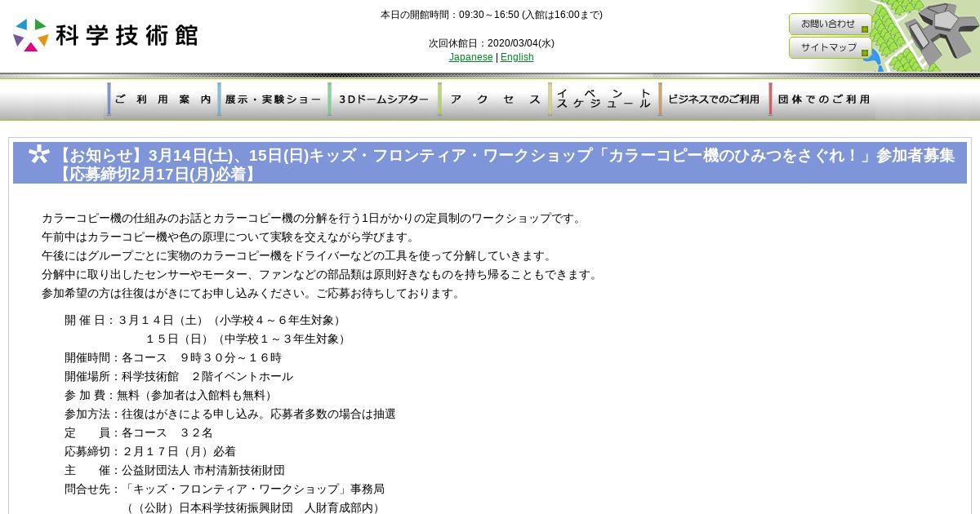
Task: Open the 団体でのご利用 menu
Action: 822,100
